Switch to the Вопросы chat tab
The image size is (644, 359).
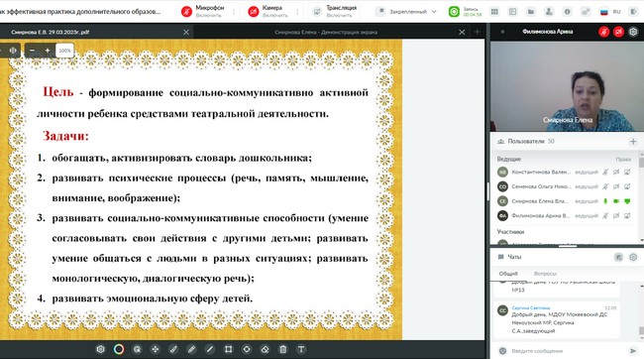[545, 274]
